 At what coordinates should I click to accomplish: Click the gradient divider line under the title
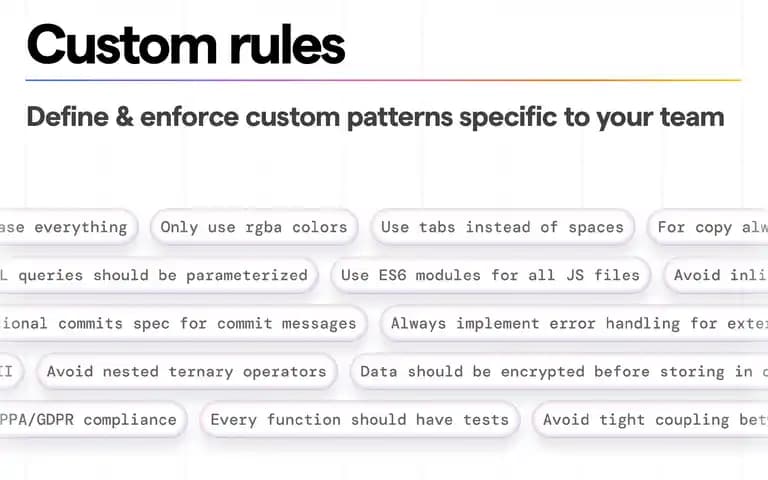[384, 80]
